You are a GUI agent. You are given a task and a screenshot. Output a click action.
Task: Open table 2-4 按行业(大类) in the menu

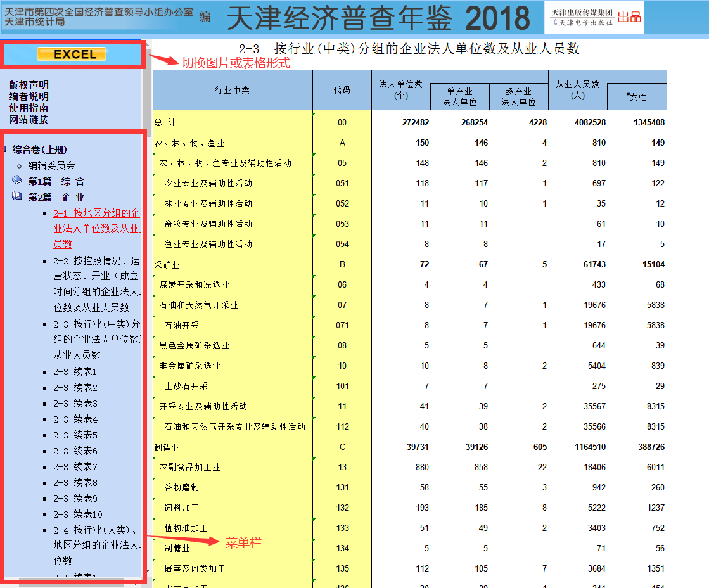[x=97, y=545]
